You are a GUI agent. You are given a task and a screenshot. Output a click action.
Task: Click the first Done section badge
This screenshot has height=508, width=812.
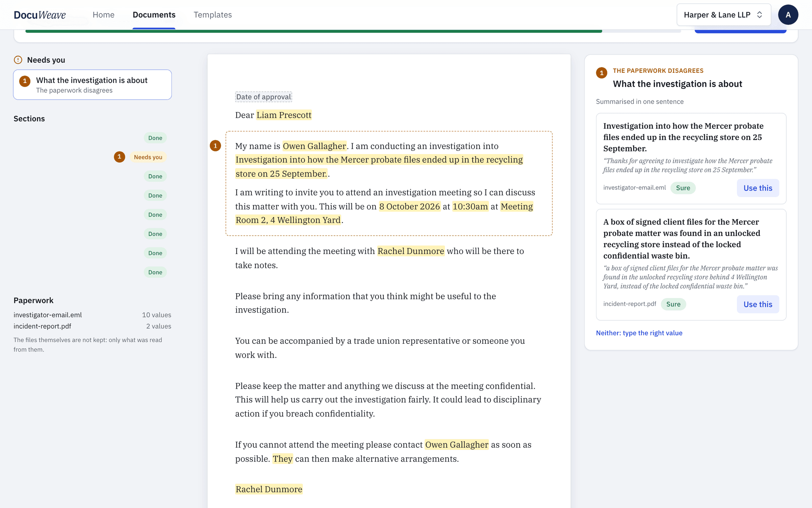155,138
